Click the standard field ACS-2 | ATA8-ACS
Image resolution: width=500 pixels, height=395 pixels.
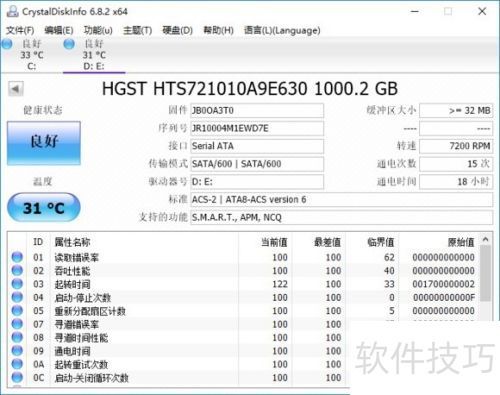(341, 200)
